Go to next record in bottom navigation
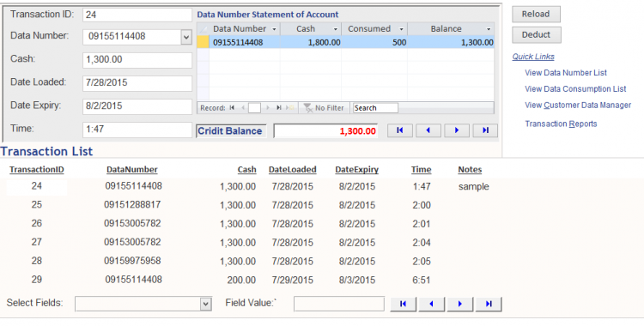 [460, 304]
